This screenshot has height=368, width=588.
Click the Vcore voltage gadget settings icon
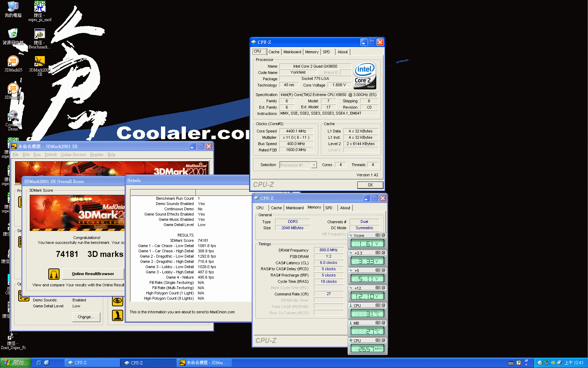[x=378, y=235]
